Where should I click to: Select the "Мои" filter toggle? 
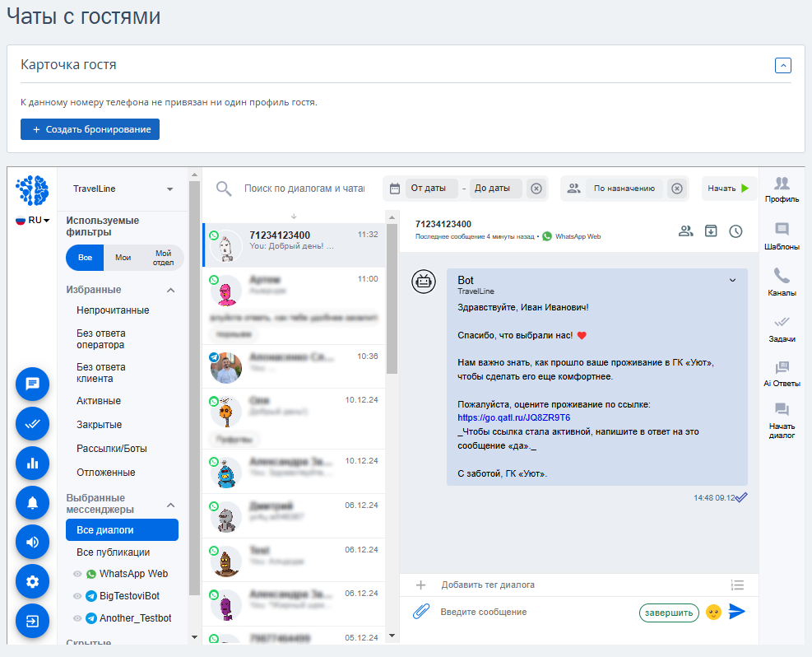click(x=123, y=258)
